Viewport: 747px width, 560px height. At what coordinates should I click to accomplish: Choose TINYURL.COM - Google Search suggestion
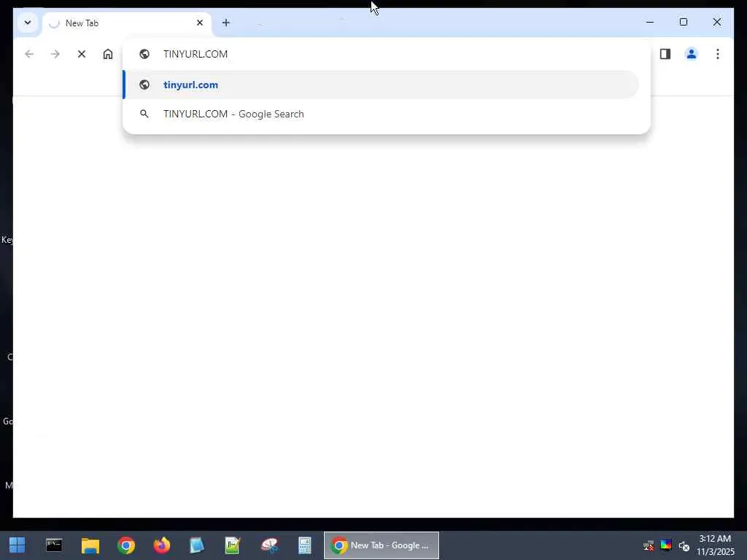[381, 114]
